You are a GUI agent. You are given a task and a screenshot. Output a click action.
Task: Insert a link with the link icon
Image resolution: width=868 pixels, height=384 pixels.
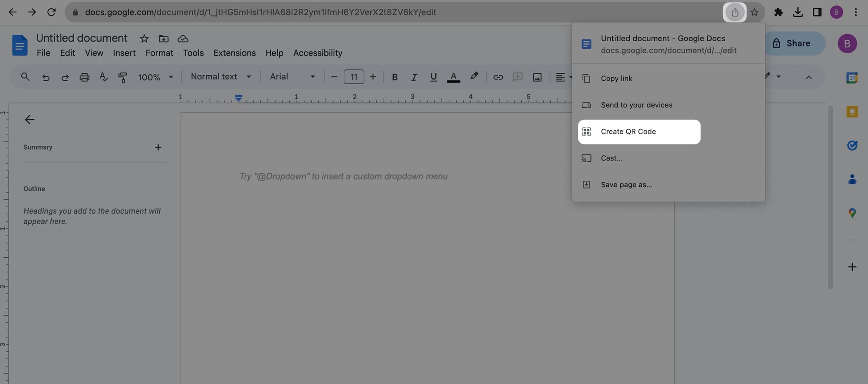pyautogui.click(x=498, y=77)
